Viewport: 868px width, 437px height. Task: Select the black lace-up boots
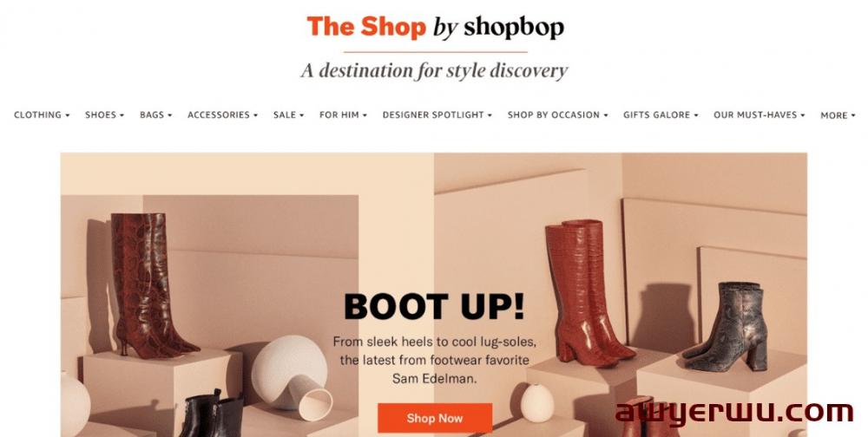tap(211, 414)
